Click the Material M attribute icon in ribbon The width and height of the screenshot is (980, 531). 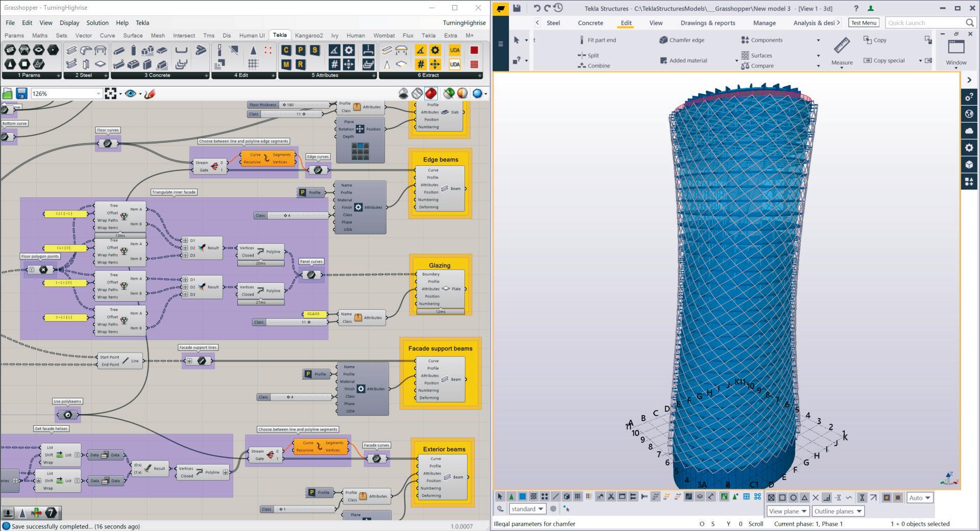(x=286, y=64)
